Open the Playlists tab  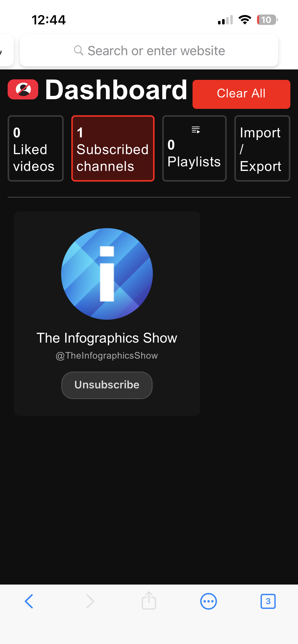click(x=194, y=149)
